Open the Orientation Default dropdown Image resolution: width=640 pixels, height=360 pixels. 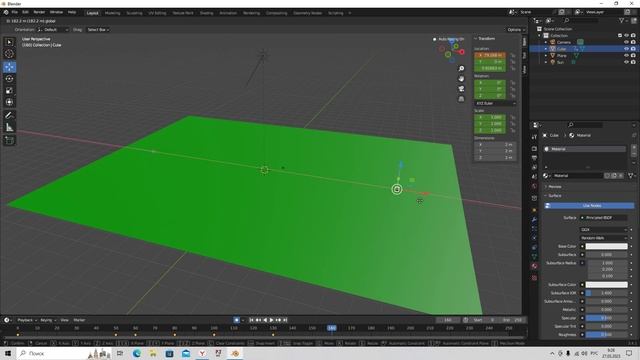point(53,30)
